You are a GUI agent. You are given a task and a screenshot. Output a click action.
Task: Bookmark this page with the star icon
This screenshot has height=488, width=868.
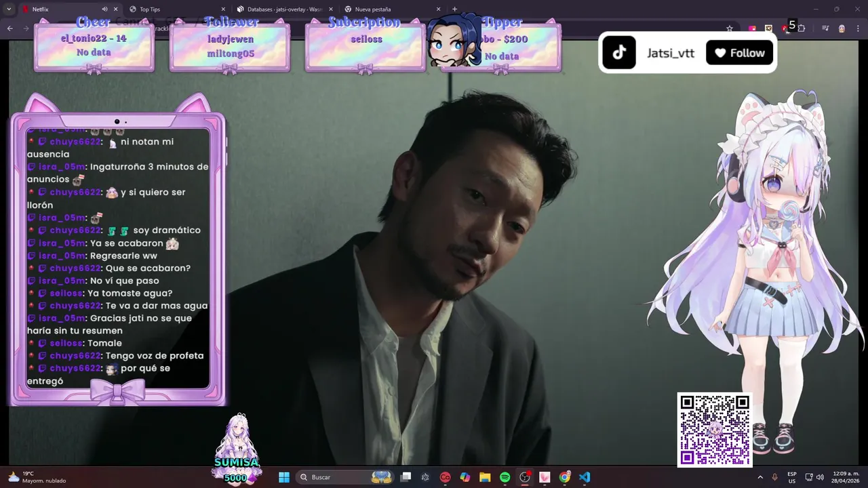pyautogui.click(x=730, y=28)
